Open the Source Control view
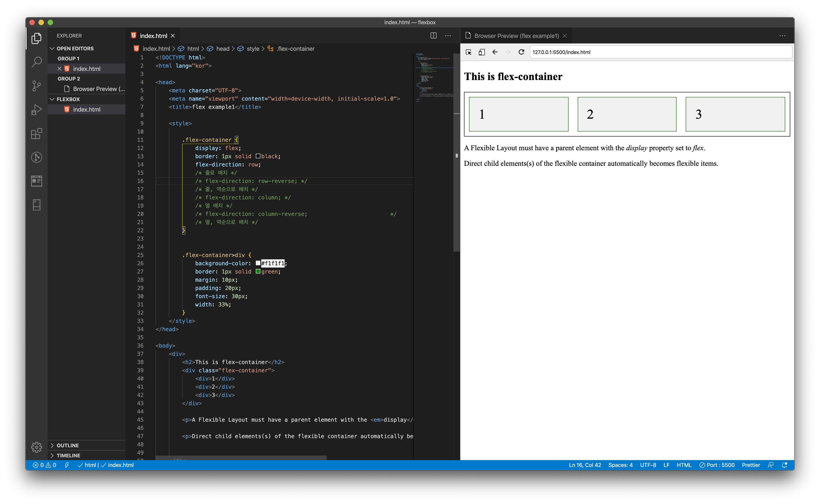The image size is (820, 504). click(36, 86)
